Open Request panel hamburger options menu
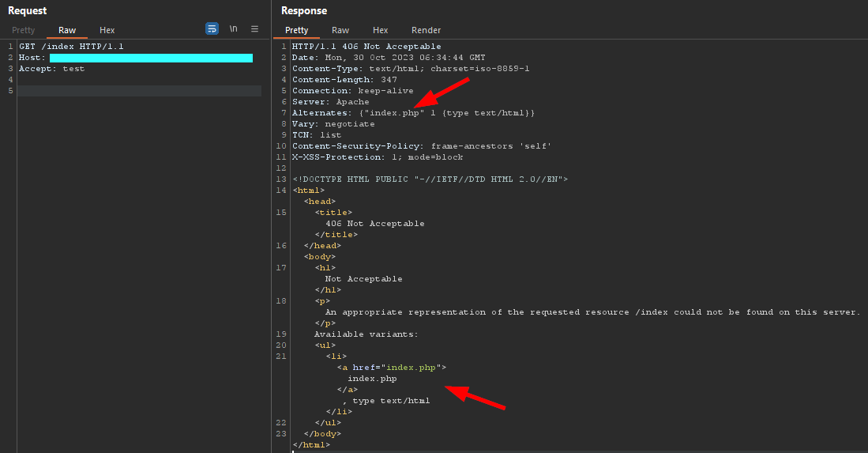 (254, 28)
